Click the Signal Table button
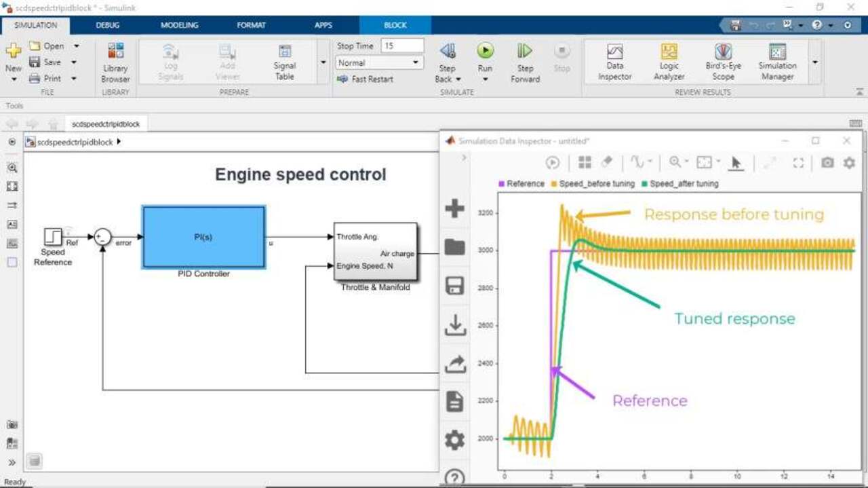Screen dimensions: 868x488 click(285, 62)
